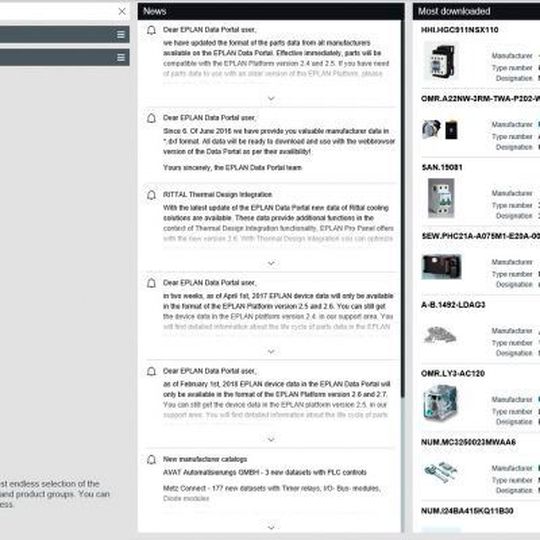Expand the New manufacturer catalogs news
This screenshot has width=540, height=540.
[271, 527]
